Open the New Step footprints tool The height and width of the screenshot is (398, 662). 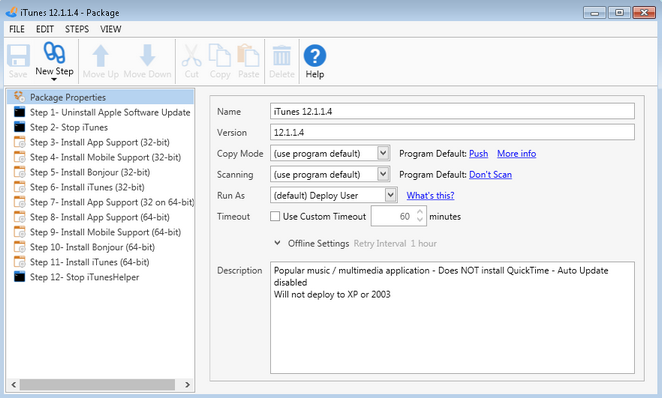[54, 53]
